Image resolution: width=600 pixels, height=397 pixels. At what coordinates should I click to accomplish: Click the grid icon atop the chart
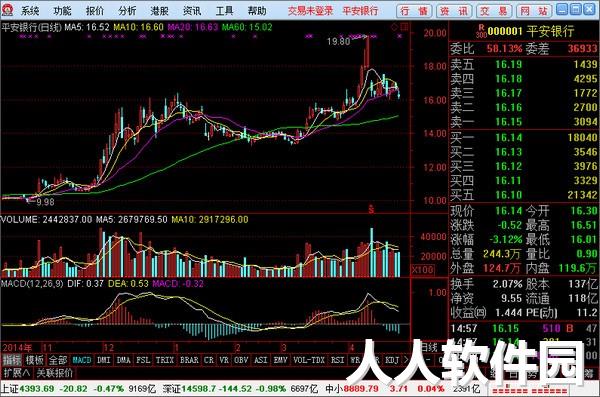coord(404,27)
